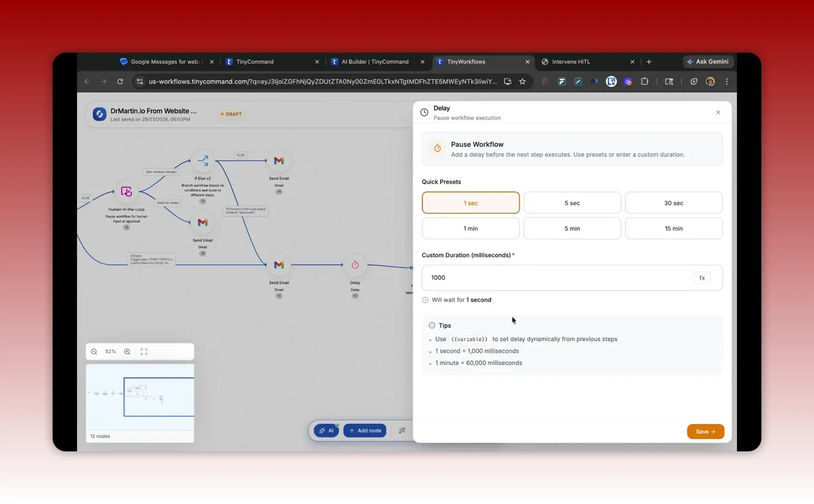The height and width of the screenshot is (504, 814).
Task: Click the Delay node stopwatch on canvas
Action: [355, 265]
